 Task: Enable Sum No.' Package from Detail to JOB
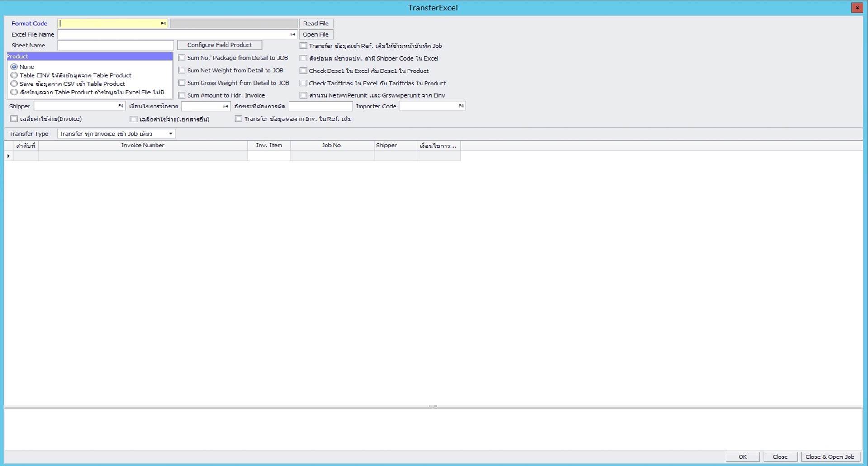[182, 57]
